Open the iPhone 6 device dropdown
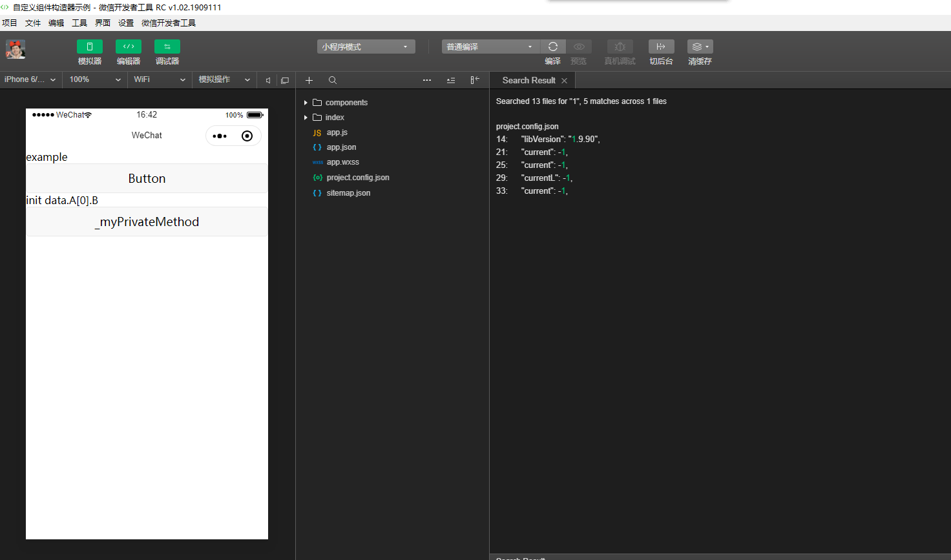 pyautogui.click(x=30, y=79)
